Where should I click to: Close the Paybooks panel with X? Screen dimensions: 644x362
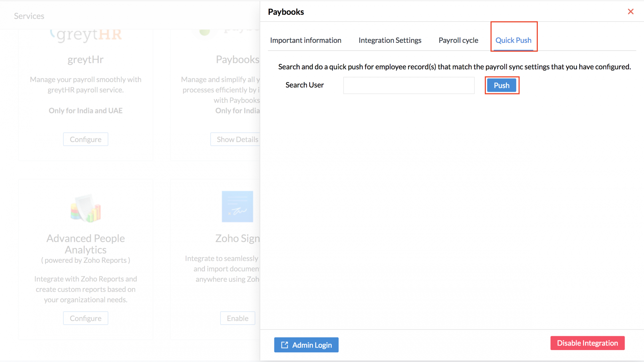[x=630, y=12]
